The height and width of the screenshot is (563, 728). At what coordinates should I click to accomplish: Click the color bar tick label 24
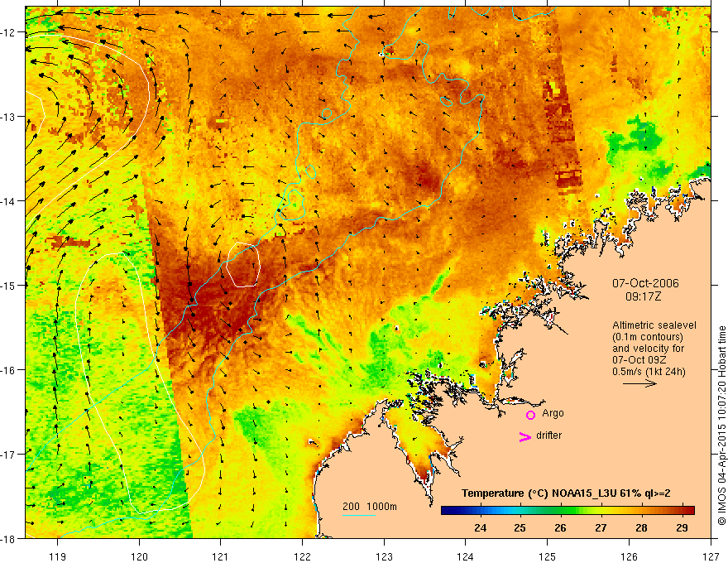tap(480, 527)
